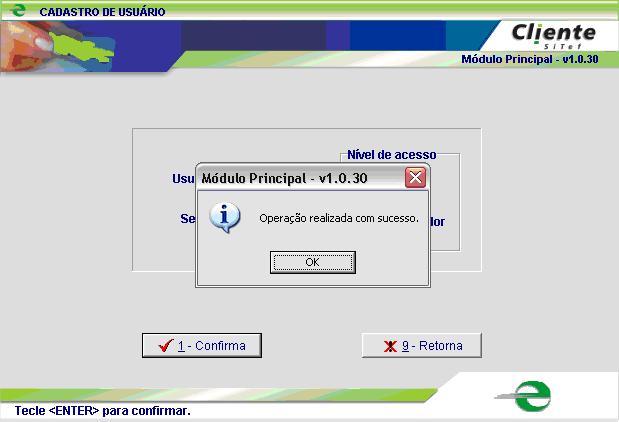Click the red X icon on the Retorna button
The width and height of the screenshot is (619, 422).
click(x=390, y=346)
